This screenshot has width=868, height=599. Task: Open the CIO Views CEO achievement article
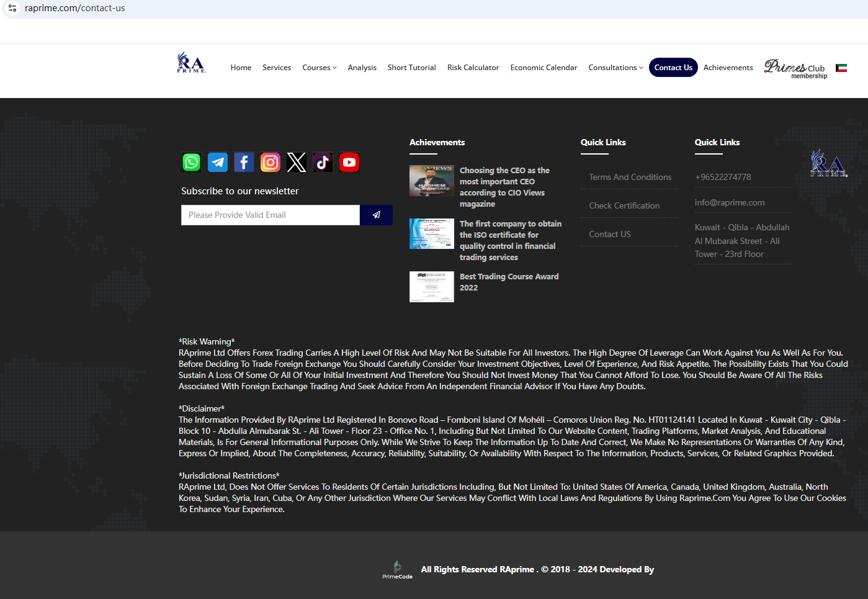click(x=504, y=187)
